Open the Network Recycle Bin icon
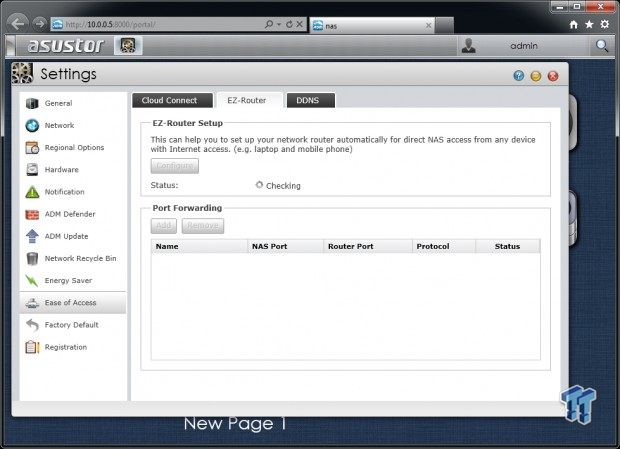The width and height of the screenshot is (620, 449). pos(32,258)
